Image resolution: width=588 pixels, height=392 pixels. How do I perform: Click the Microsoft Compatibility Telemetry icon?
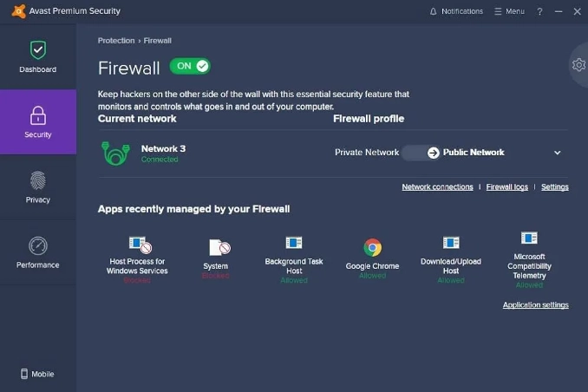point(529,238)
